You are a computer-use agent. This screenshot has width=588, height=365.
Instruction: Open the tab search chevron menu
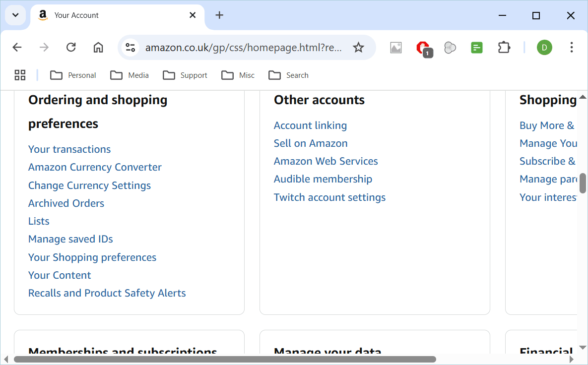tap(15, 15)
